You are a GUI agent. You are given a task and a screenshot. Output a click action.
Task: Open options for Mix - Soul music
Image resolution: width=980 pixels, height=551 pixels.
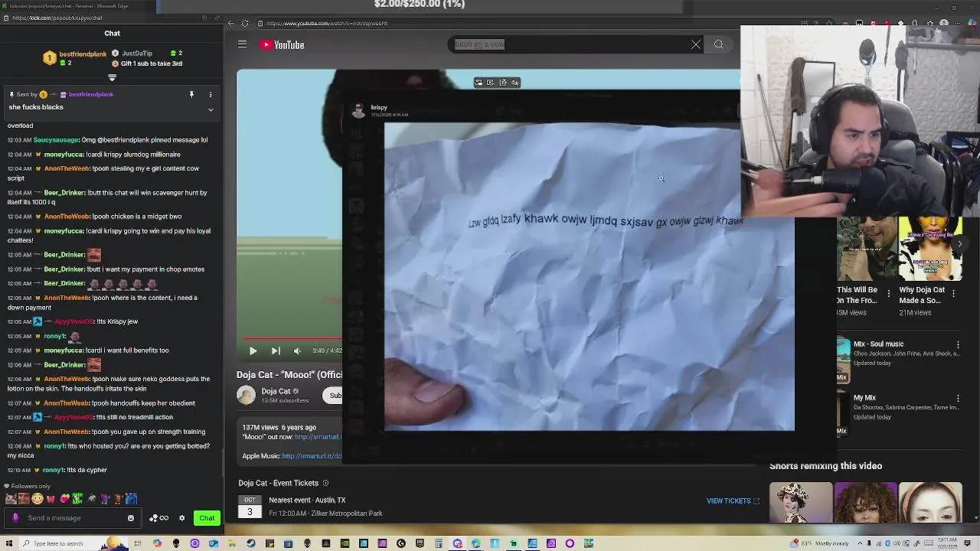pyautogui.click(x=958, y=345)
